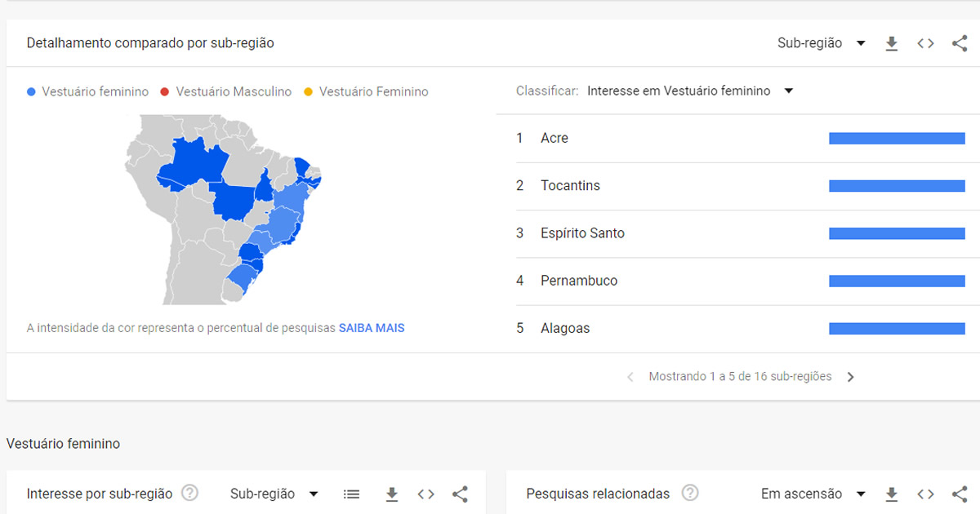Select Acre in the ranked list
980x514 pixels.
pyautogui.click(x=554, y=139)
